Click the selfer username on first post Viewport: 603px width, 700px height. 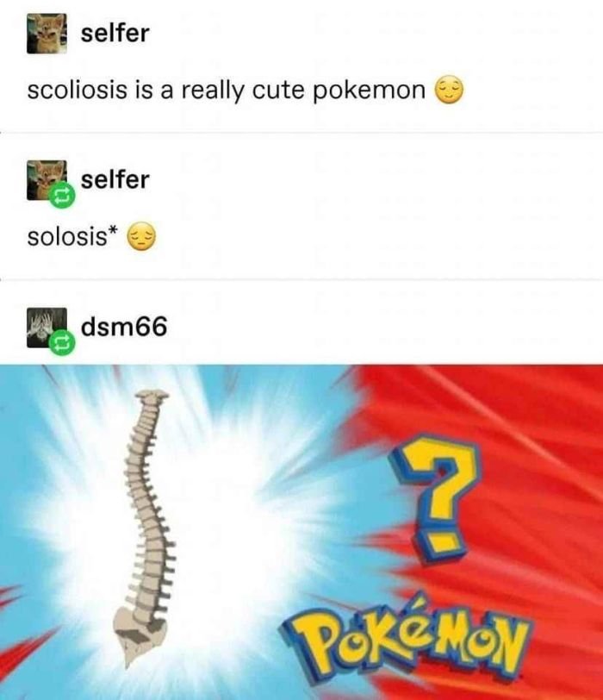(115, 34)
